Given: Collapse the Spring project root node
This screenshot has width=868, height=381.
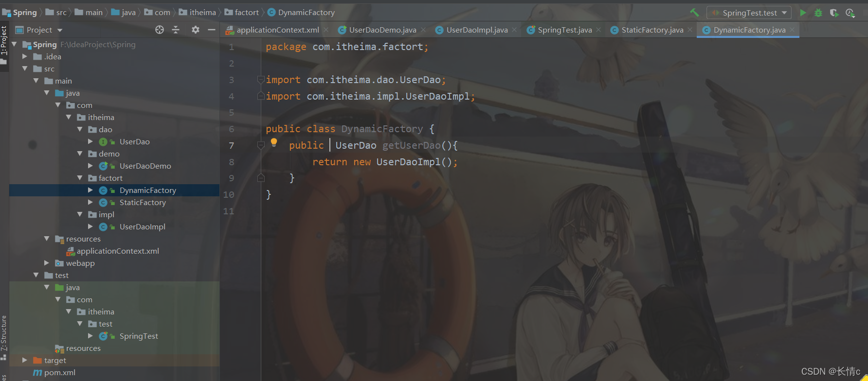Looking at the screenshot, I should coord(14,44).
